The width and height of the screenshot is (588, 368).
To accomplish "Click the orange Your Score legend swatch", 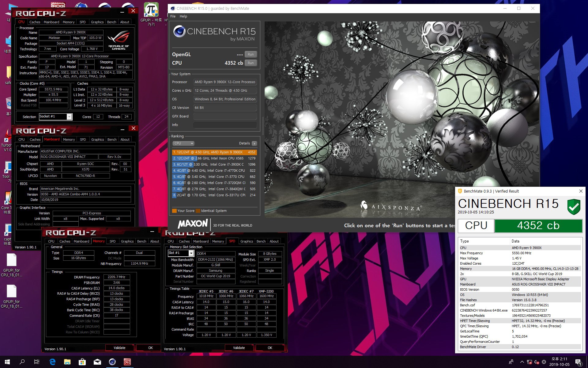I will click(x=174, y=211).
